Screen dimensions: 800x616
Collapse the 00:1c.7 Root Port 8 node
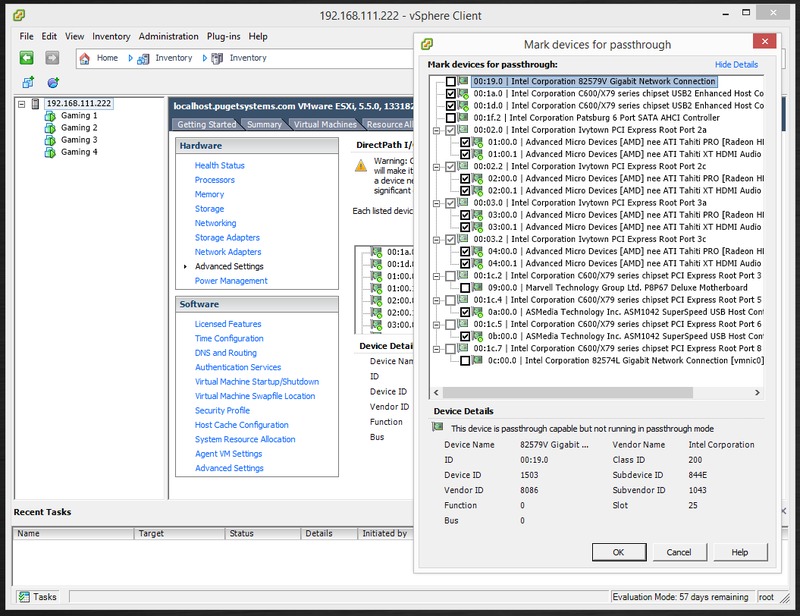436,348
